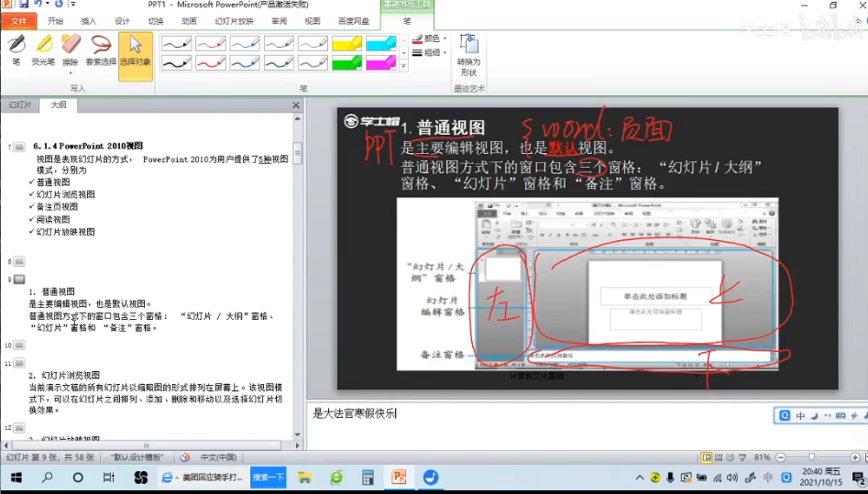
Task: Start slideshow from status bar button
Action: pos(742,457)
